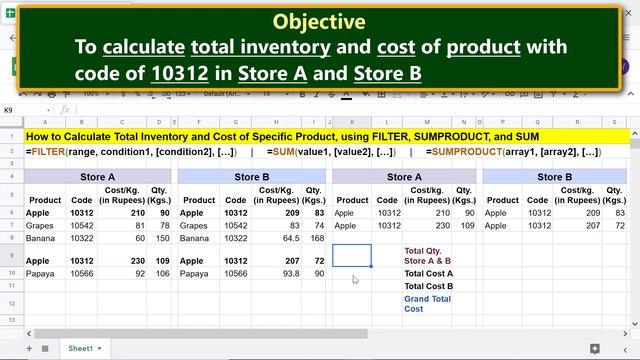Select column K header
This screenshot has height=360, width=640.
tap(352, 122)
